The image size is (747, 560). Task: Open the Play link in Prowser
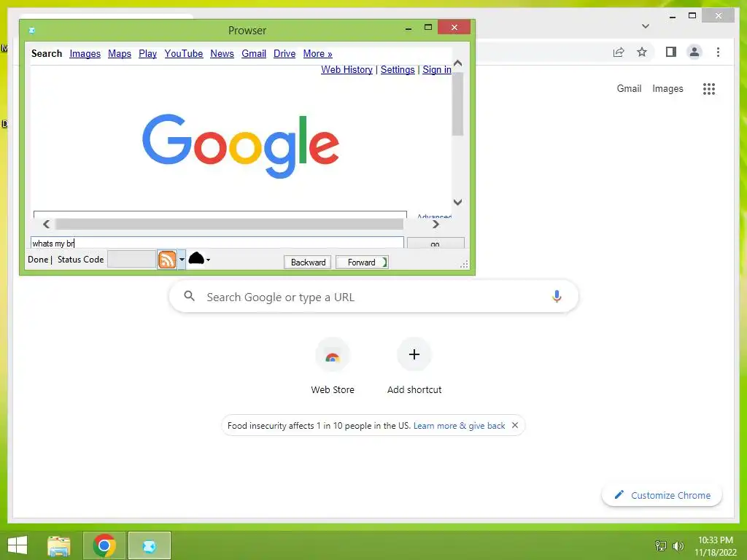[x=147, y=53]
